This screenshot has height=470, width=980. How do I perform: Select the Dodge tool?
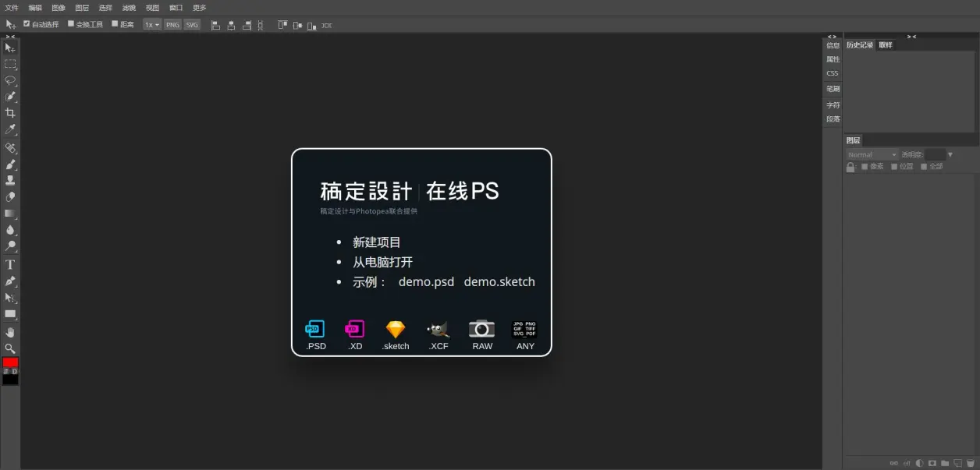pos(10,246)
